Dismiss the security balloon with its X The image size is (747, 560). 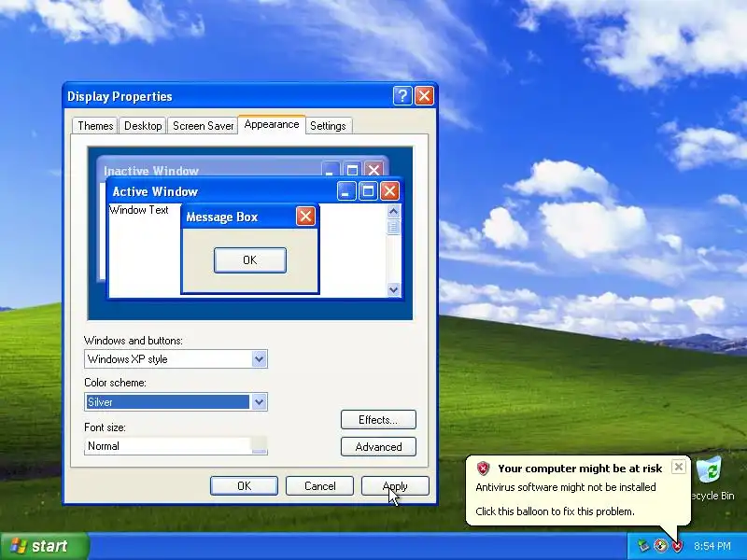tap(679, 467)
